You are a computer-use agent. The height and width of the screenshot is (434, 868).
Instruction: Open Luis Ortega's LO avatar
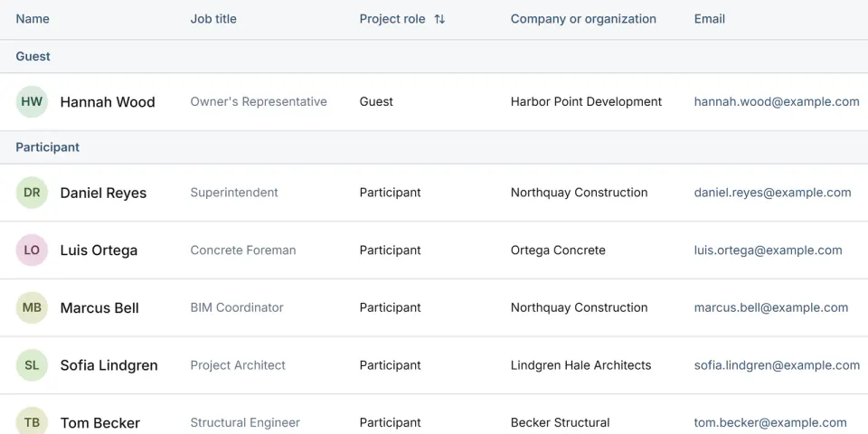[32, 250]
